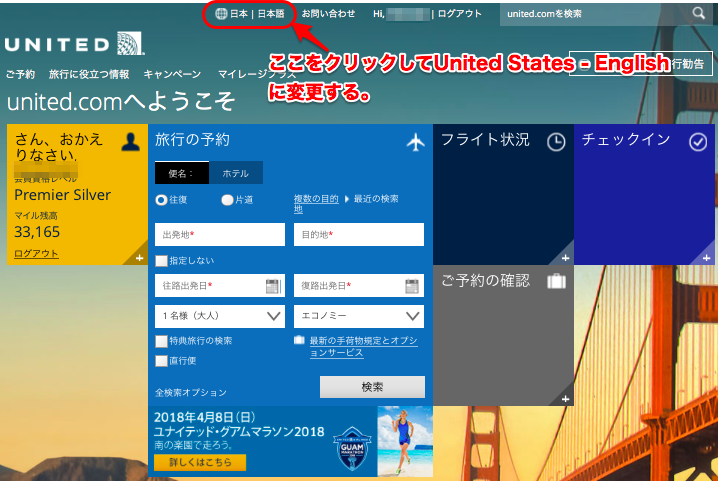Screen dimensions: 718x481
Task: Open the 旅行に役立つ情報 menu
Action: coord(89,74)
